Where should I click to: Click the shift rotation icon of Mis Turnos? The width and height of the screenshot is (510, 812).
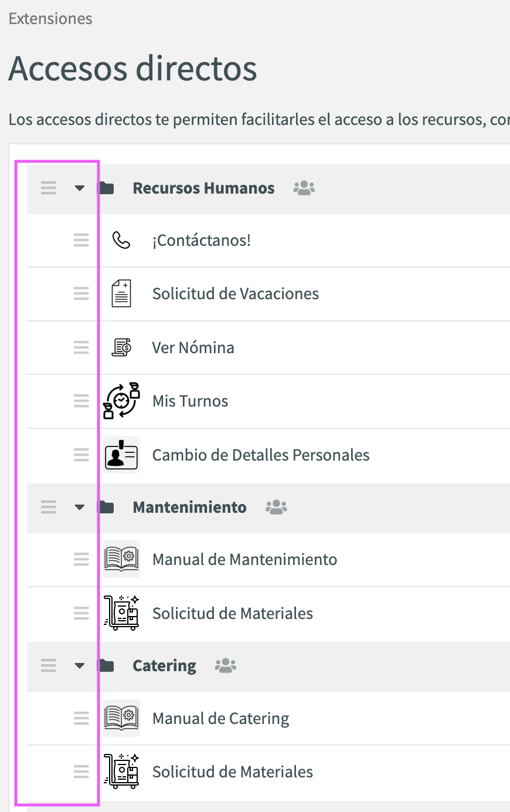pos(121,401)
